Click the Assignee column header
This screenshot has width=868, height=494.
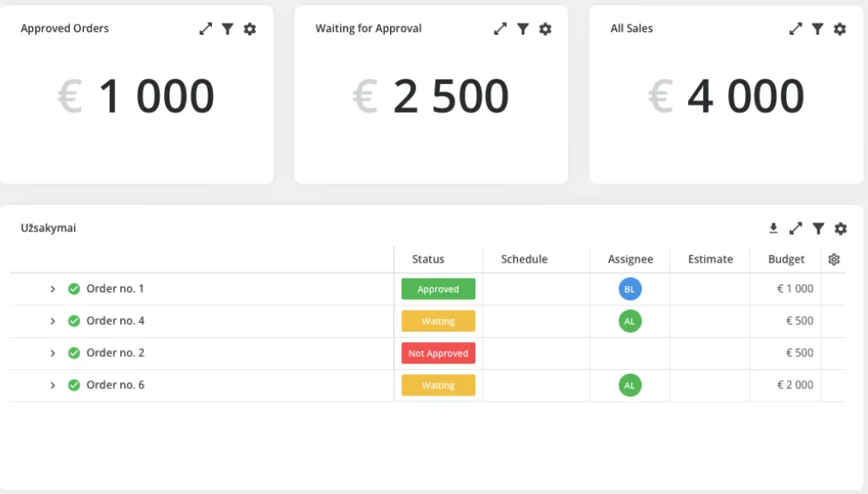tap(631, 259)
